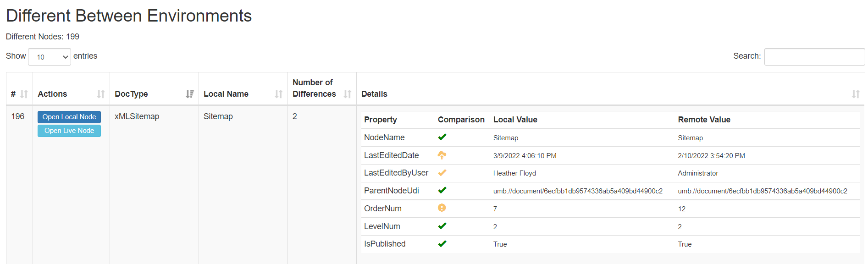Sort rows by the # column

[23, 94]
